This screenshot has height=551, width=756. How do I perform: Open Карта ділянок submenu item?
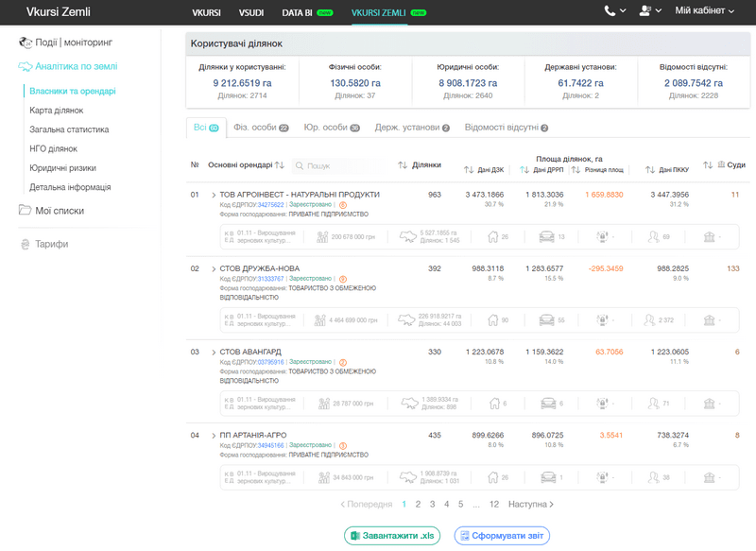(x=57, y=111)
